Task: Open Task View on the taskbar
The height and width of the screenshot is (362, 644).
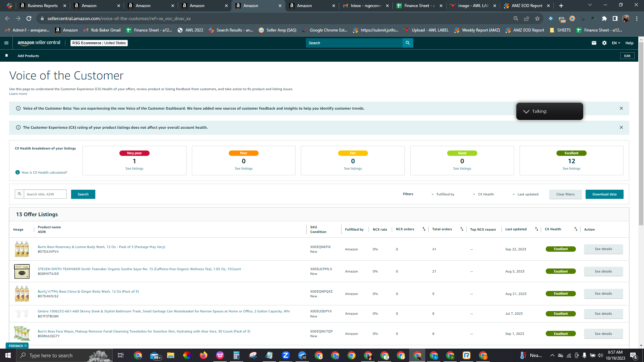Action: [x=121, y=355]
